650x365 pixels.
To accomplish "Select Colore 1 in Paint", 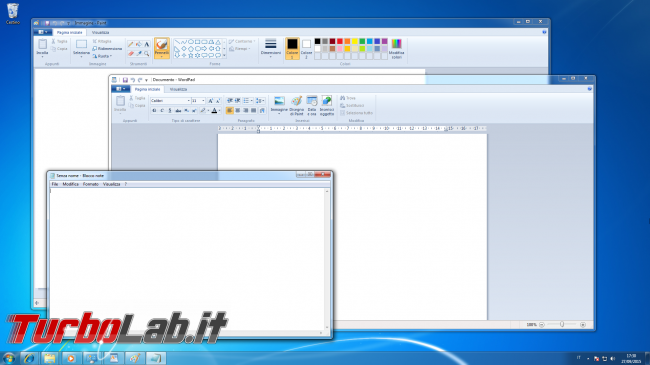I will [x=292, y=48].
